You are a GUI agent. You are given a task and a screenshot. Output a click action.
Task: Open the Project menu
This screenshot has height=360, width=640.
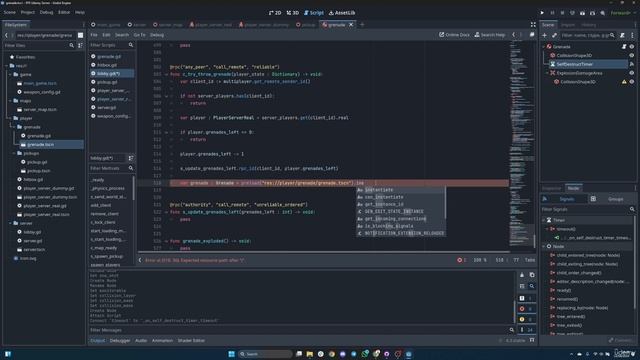click(28, 12)
